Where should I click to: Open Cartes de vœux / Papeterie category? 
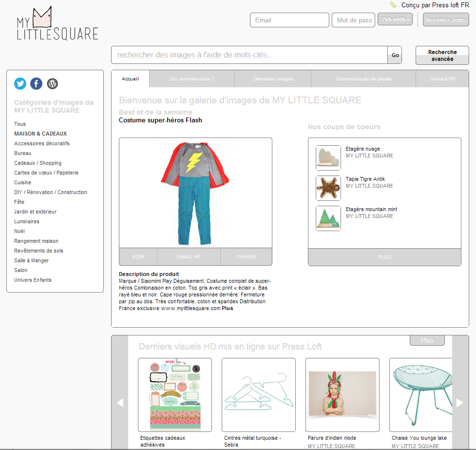point(46,173)
